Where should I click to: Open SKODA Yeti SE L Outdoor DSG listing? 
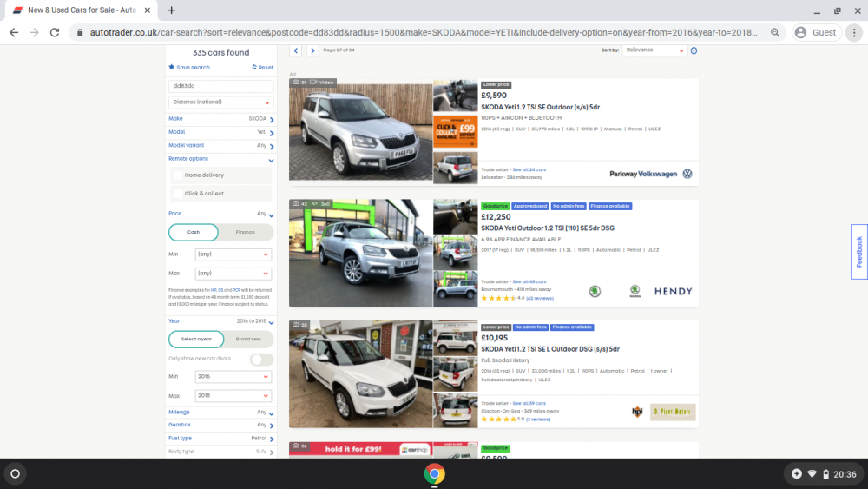550,349
